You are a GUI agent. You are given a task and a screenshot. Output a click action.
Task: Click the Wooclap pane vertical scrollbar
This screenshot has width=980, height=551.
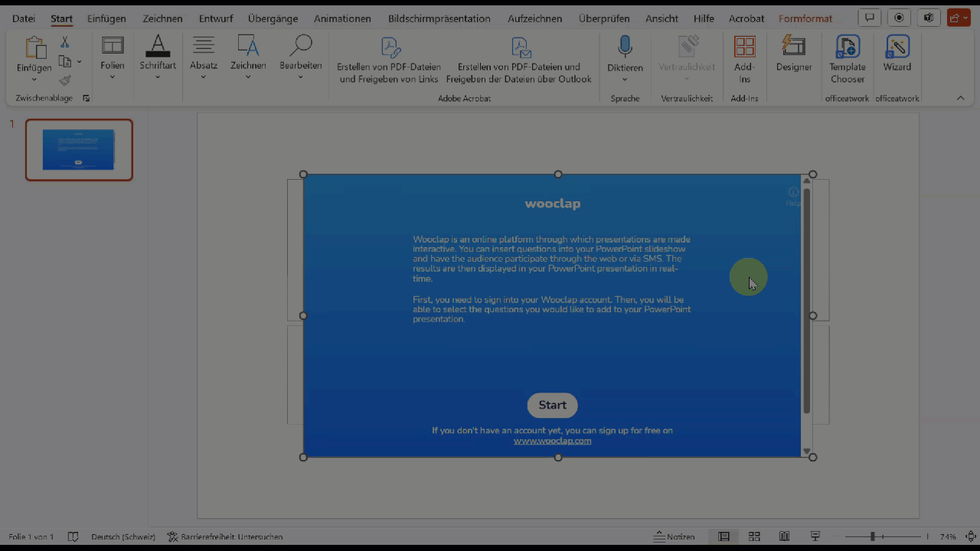point(806,300)
